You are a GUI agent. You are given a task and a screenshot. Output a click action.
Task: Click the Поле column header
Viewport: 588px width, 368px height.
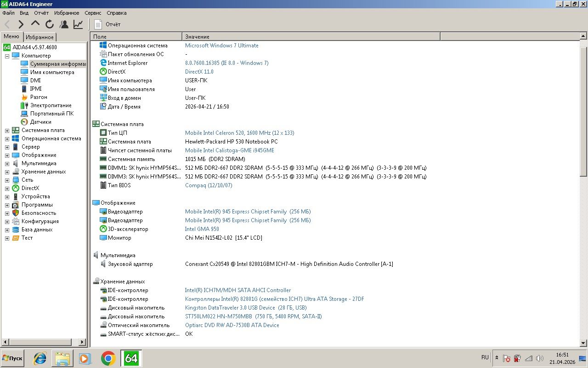[x=136, y=36]
